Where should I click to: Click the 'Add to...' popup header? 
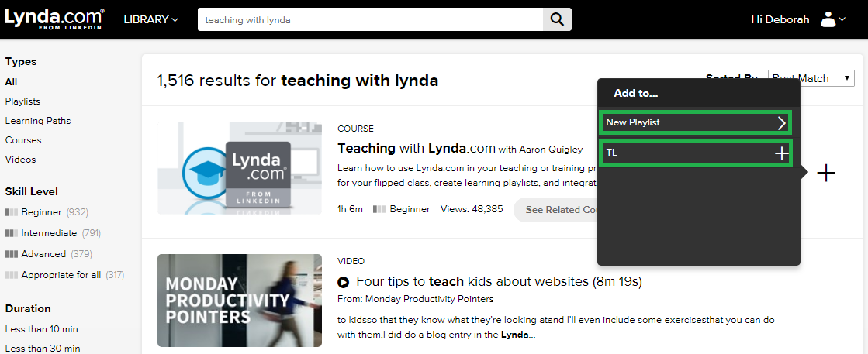[x=635, y=94]
